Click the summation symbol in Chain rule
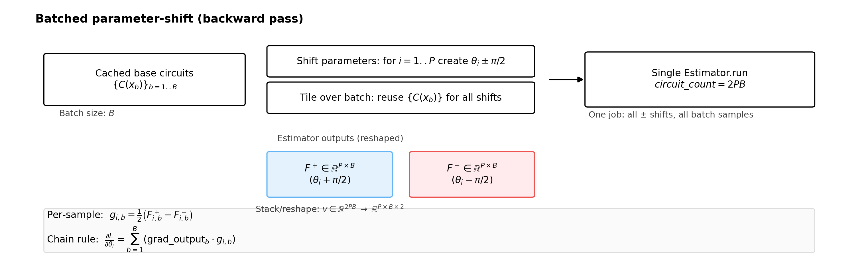The image size is (868, 273). (135, 239)
